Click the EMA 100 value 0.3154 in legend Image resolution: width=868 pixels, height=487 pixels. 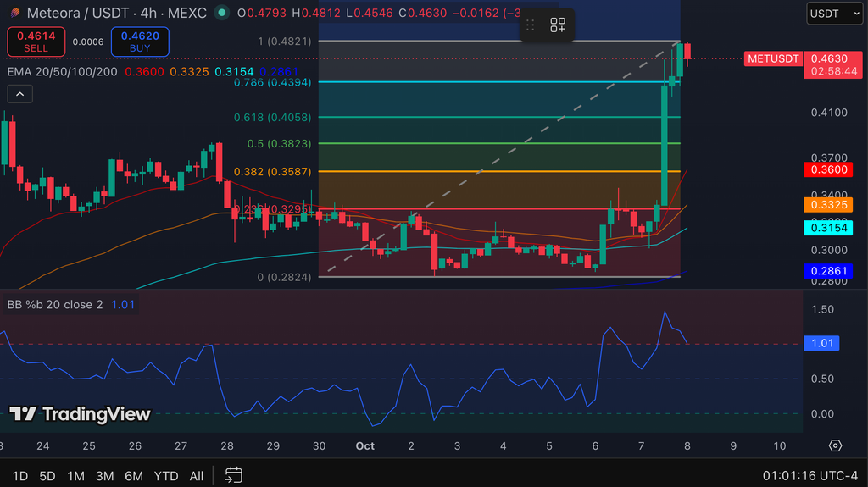(234, 72)
